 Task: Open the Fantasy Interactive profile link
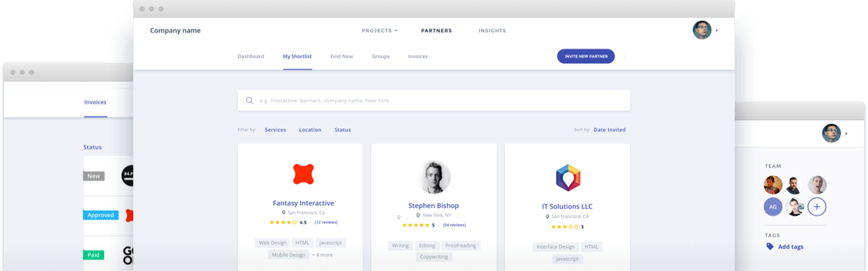pos(303,203)
